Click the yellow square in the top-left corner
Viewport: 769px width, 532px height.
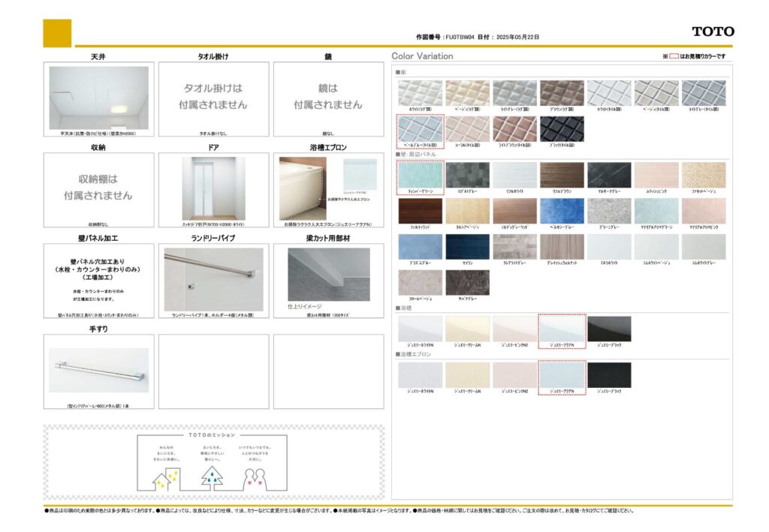pyautogui.click(x=57, y=33)
